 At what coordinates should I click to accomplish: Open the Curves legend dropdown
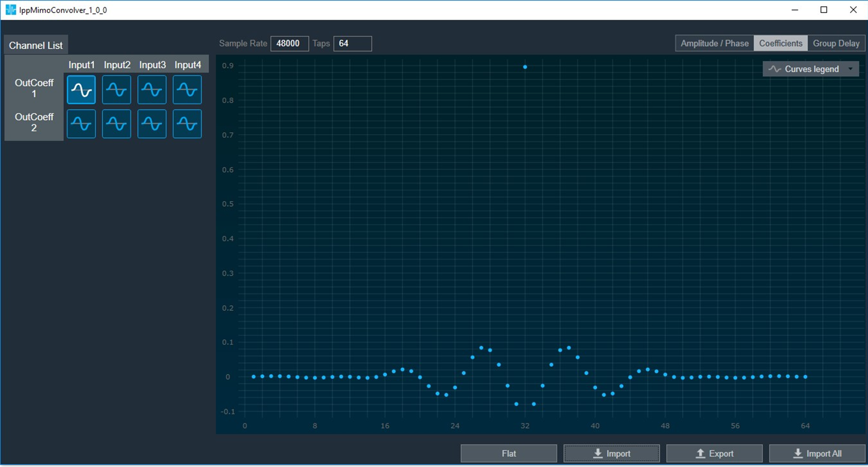(810, 69)
